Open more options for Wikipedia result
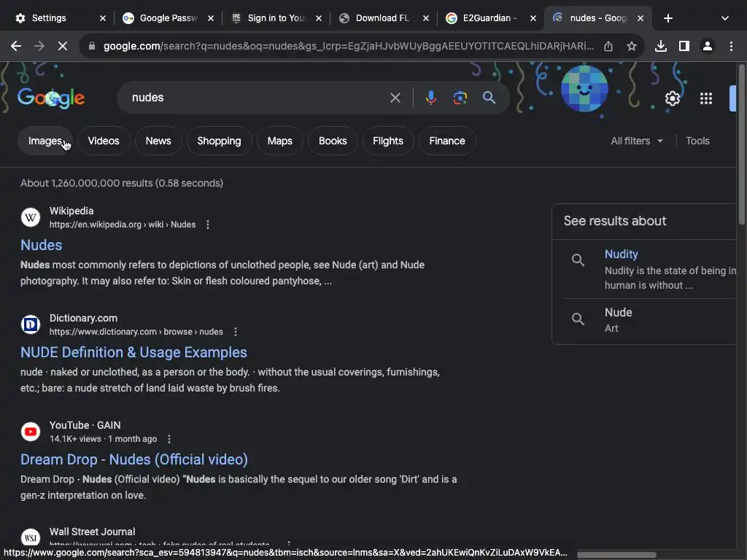The image size is (747, 560). point(208,225)
